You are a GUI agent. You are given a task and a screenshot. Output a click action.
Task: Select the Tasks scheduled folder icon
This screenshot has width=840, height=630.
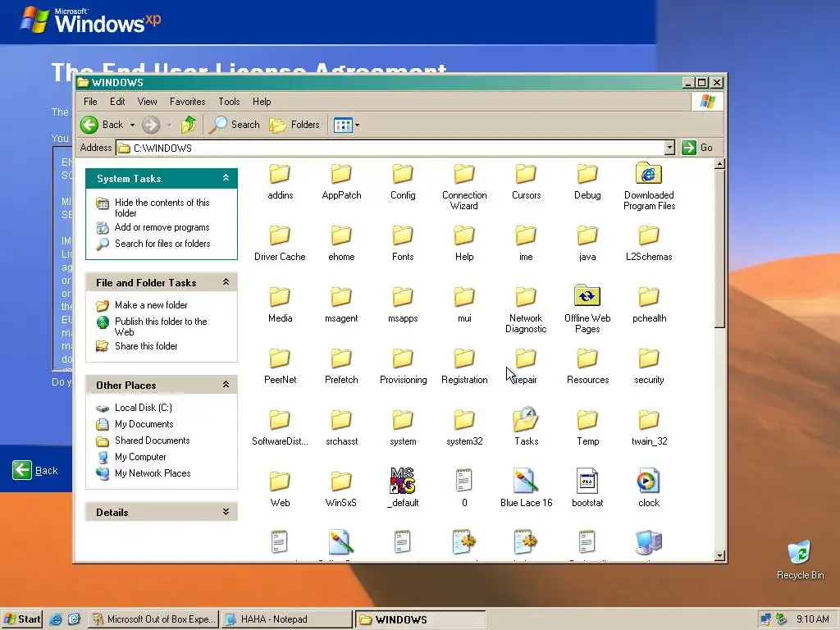(526, 419)
